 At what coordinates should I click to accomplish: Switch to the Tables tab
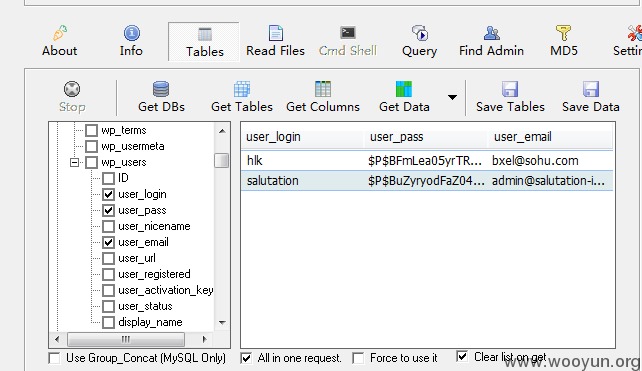coord(204,42)
